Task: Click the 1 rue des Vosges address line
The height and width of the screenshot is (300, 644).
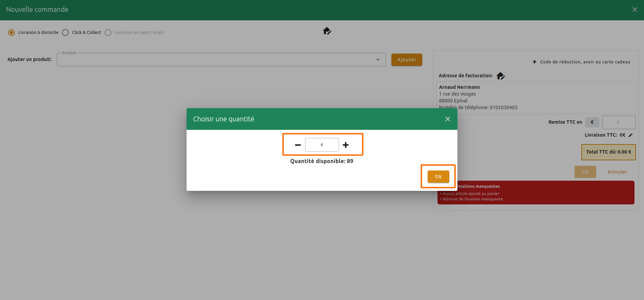Action: point(457,94)
